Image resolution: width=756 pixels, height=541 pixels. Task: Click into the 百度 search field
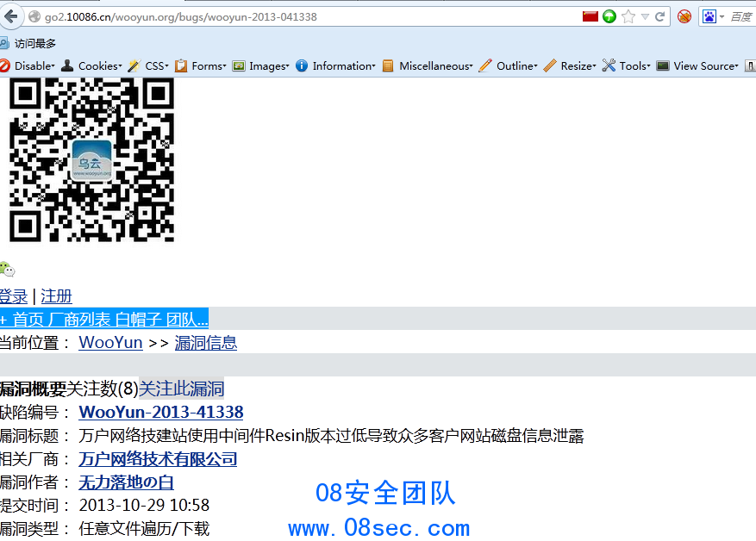741,17
